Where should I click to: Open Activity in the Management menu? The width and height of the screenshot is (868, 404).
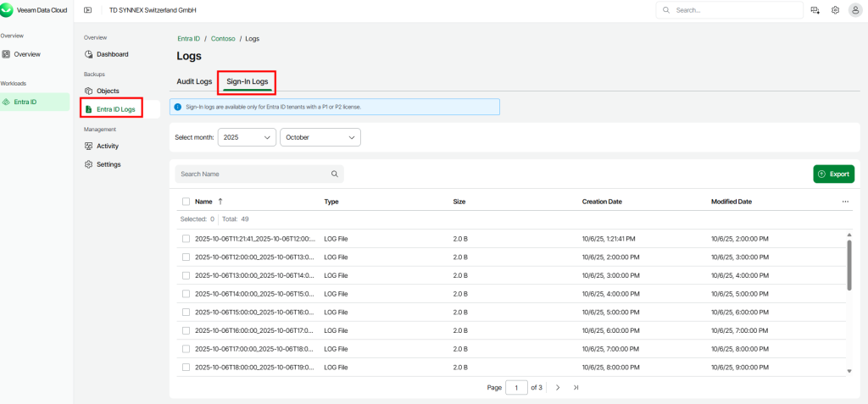pos(108,146)
